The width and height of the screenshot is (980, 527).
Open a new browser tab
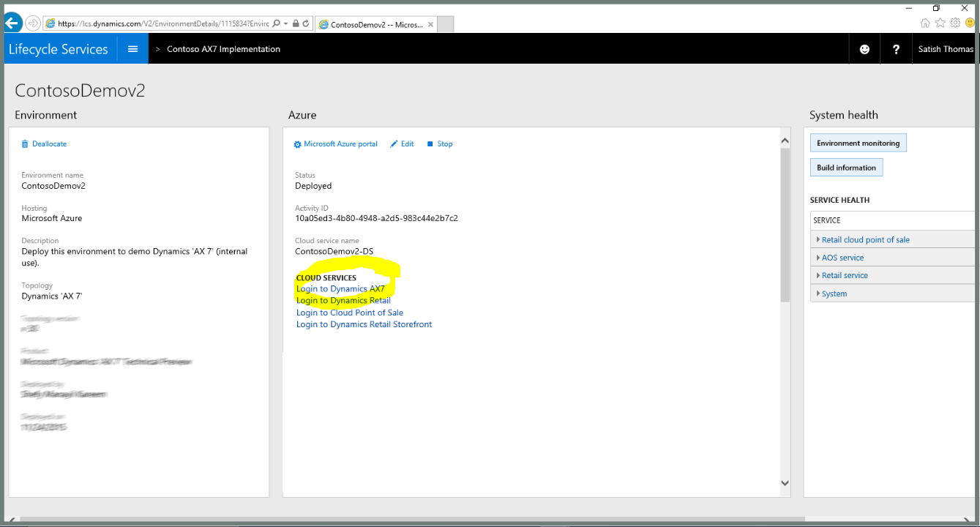pyautogui.click(x=446, y=24)
